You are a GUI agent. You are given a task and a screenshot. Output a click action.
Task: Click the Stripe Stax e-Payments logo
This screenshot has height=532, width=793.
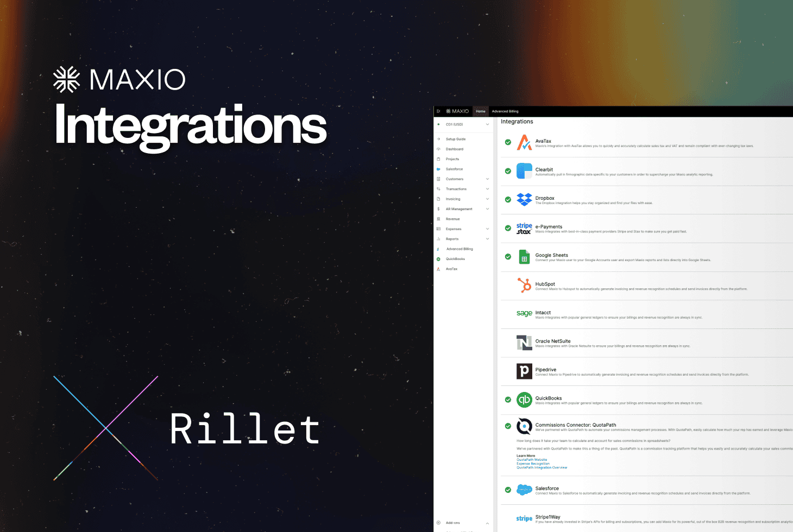click(x=524, y=229)
